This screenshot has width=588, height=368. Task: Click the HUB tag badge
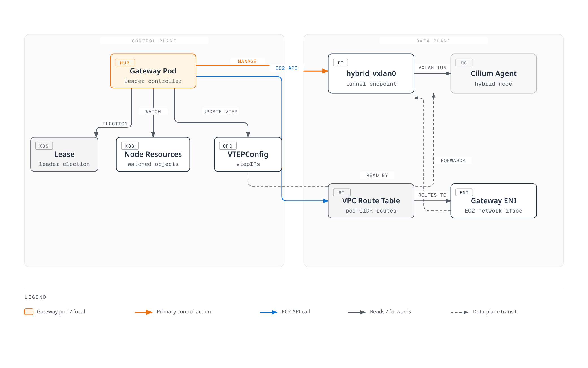pyautogui.click(x=125, y=63)
